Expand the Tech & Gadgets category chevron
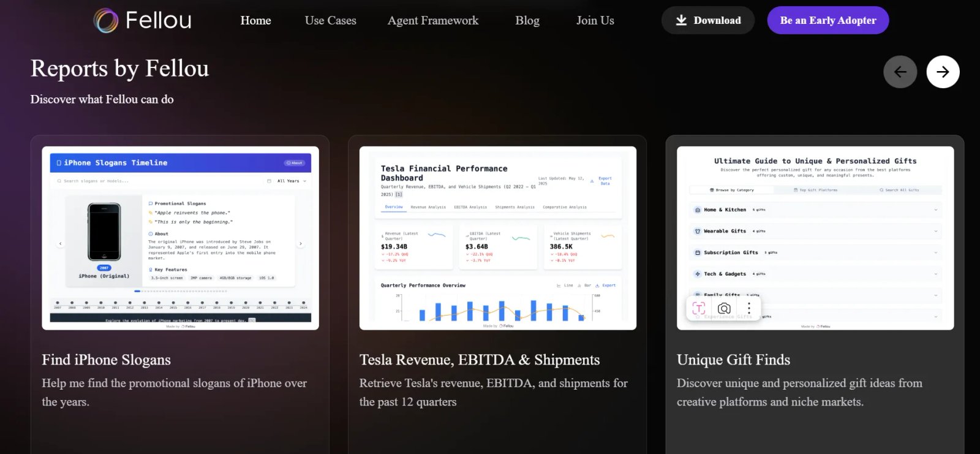 935,274
